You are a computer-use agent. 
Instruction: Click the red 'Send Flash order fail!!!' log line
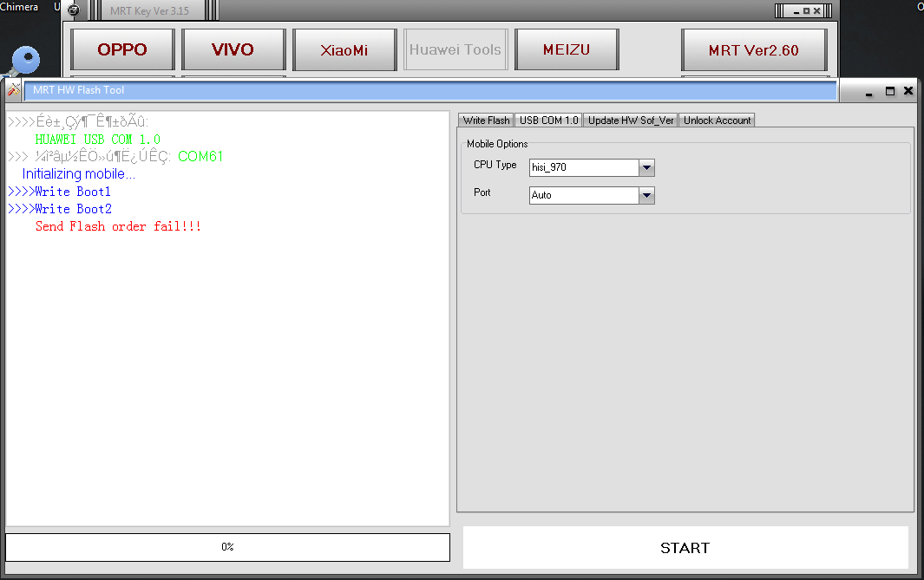(x=118, y=226)
